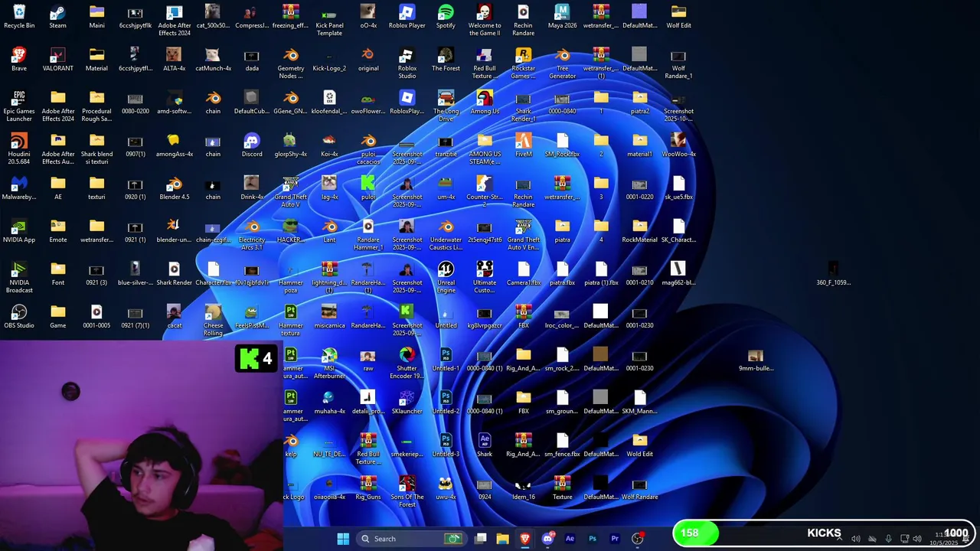
Task: Launch Epic Games Launcher shortcut
Action: [19, 106]
